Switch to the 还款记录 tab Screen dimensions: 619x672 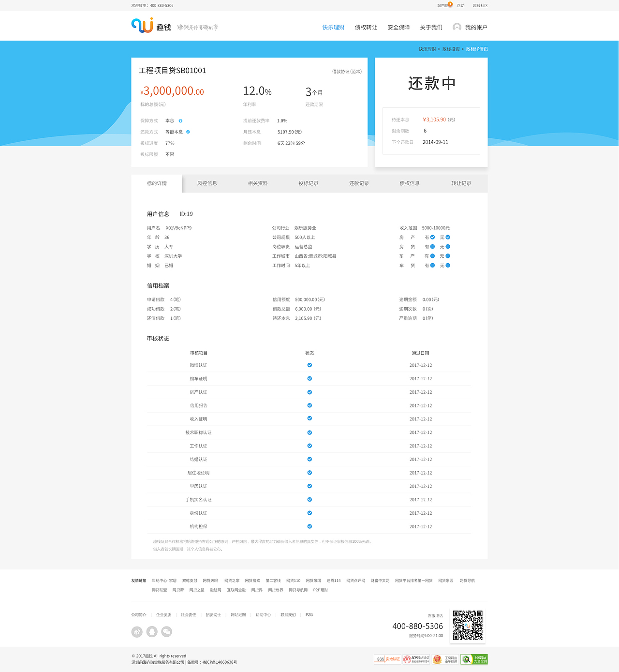(358, 183)
